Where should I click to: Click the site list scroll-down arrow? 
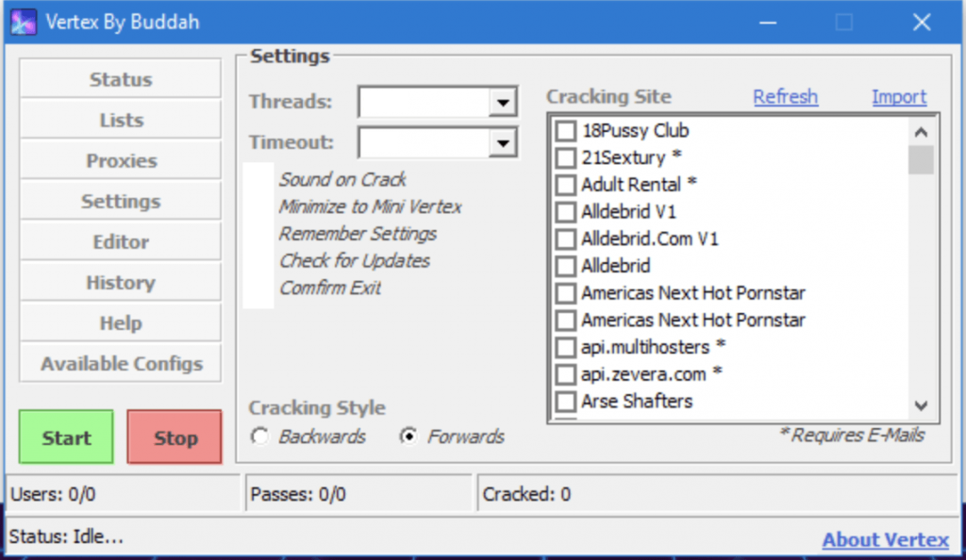(922, 405)
